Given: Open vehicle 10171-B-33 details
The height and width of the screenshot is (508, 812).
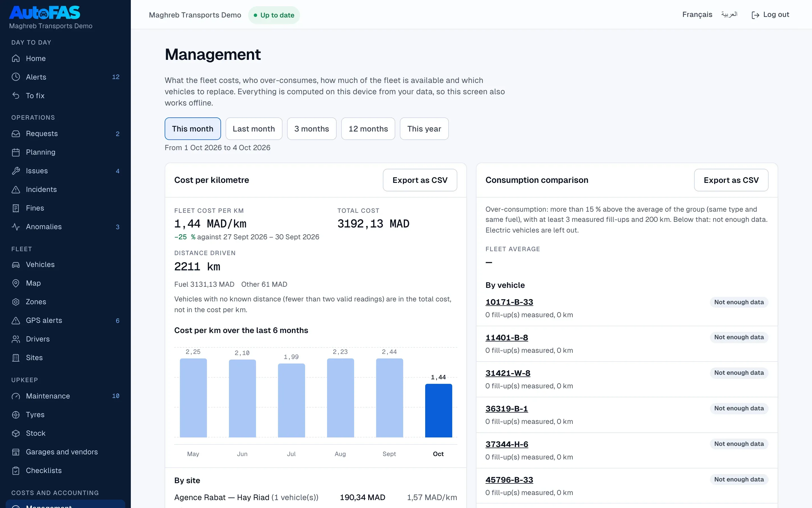Looking at the screenshot, I should point(509,302).
